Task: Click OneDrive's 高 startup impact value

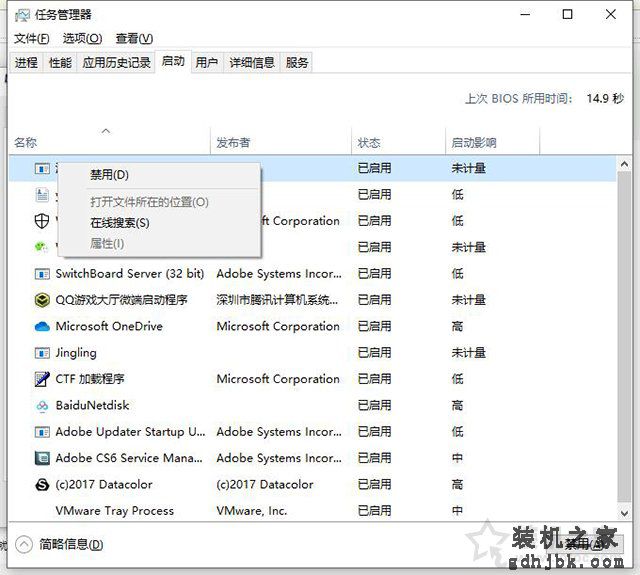Action: coord(457,326)
